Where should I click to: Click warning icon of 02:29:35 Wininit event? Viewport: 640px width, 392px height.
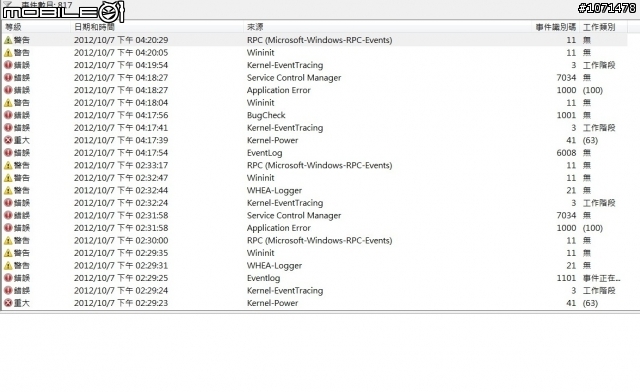point(8,253)
